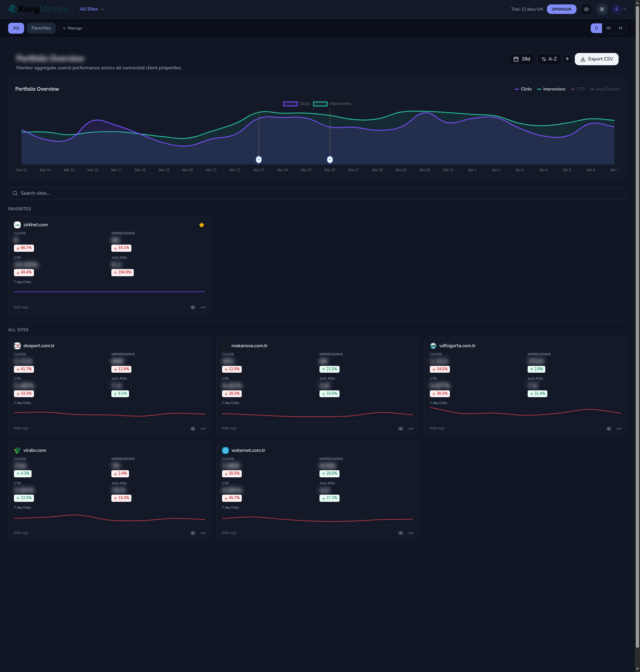Image resolution: width=640 pixels, height=672 pixels.
Task: Export data with the Export CSV button
Action: (596, 59)
